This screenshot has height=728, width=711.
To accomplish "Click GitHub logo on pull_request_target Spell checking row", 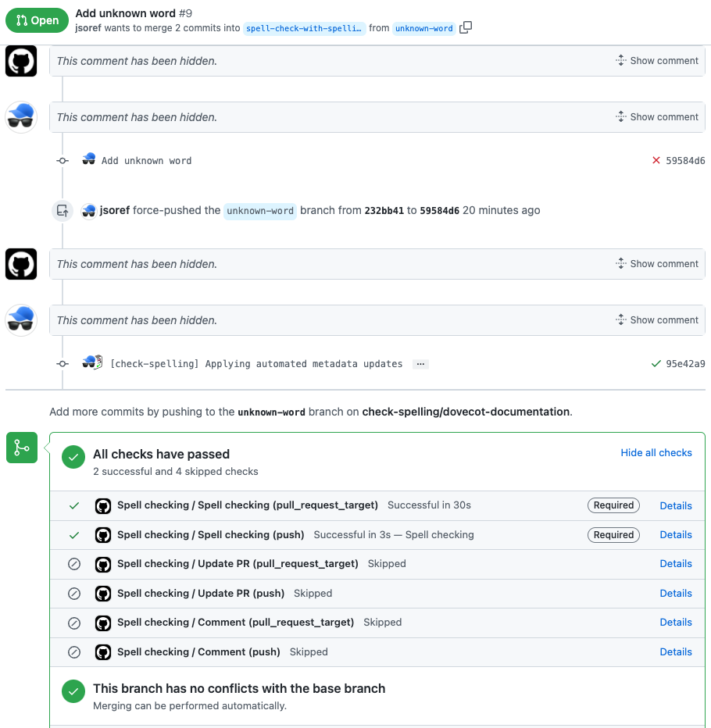I will (103, 505).
